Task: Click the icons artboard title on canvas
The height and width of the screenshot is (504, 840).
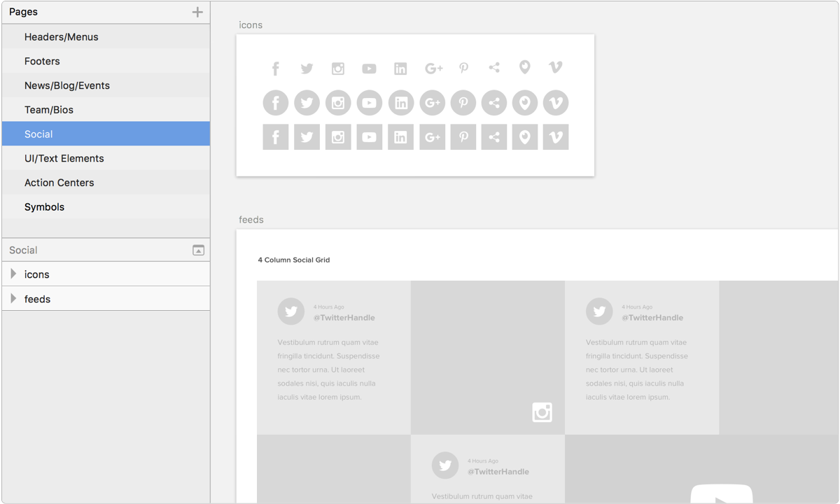Action: (251, 25)
